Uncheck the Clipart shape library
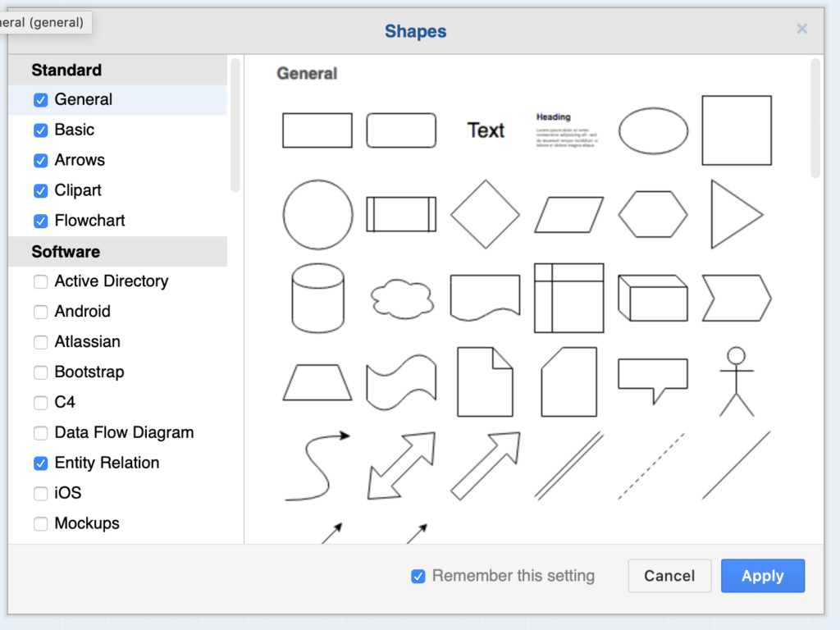The height and width of the screenshot is (630, 840). point(40,191)
